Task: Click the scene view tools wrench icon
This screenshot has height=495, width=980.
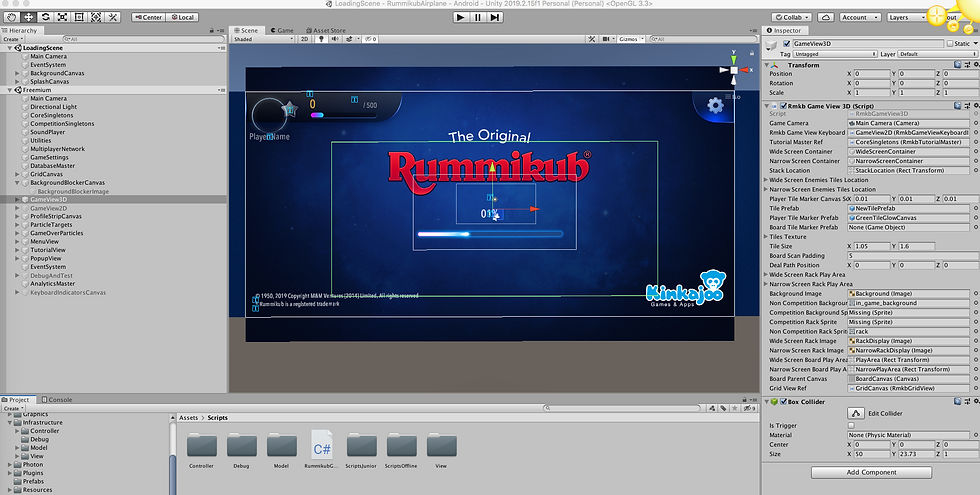Action: point(591,39)
